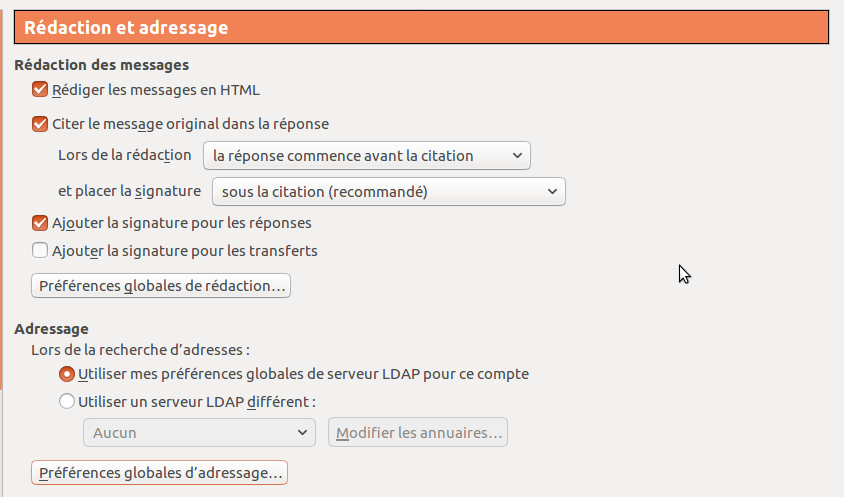Select Utiliser mes préférences globales LDAP radio
Image resolution: width=844 pixels, height=497 pixels.
tap(67, 374)
